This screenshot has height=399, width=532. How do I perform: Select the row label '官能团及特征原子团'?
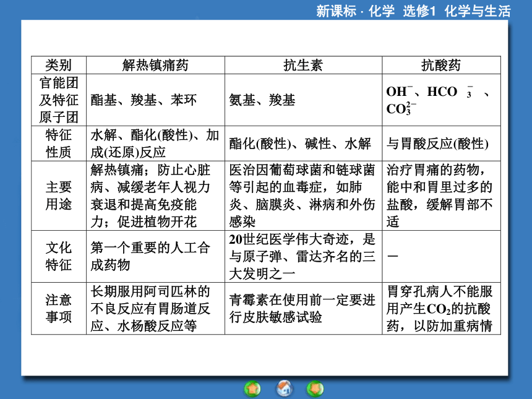click(x=59, y=100)
